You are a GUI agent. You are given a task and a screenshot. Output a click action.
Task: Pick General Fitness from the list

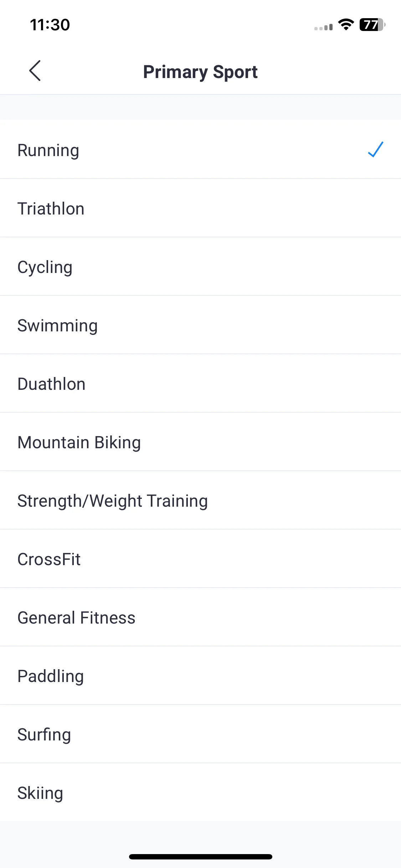pos(200,617)
